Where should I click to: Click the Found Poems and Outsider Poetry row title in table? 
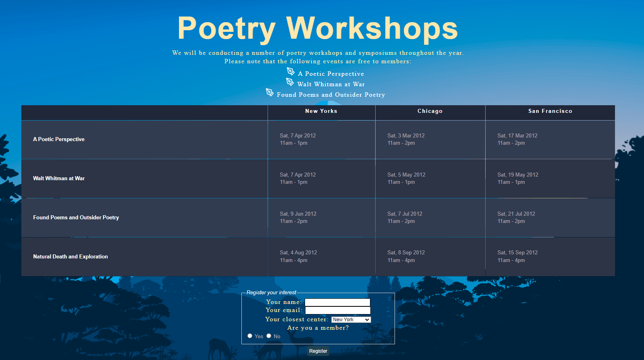[x=76, y=218]
